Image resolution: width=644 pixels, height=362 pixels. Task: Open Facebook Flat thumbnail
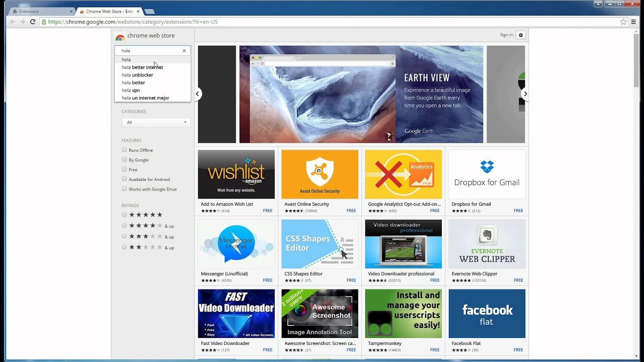(487, 313)
